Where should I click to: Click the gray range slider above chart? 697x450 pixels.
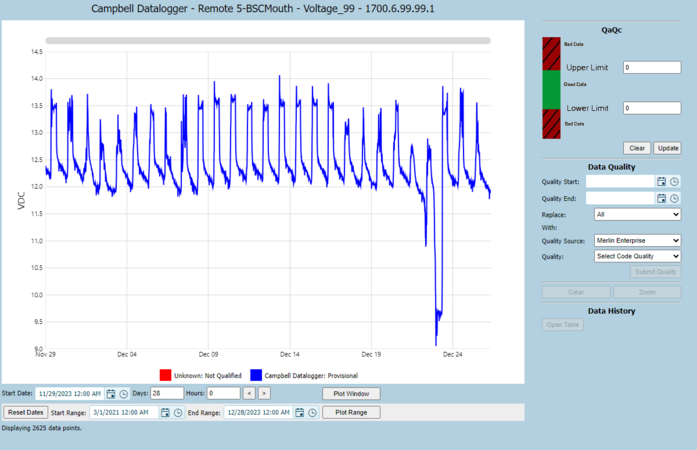coord(268,40)
